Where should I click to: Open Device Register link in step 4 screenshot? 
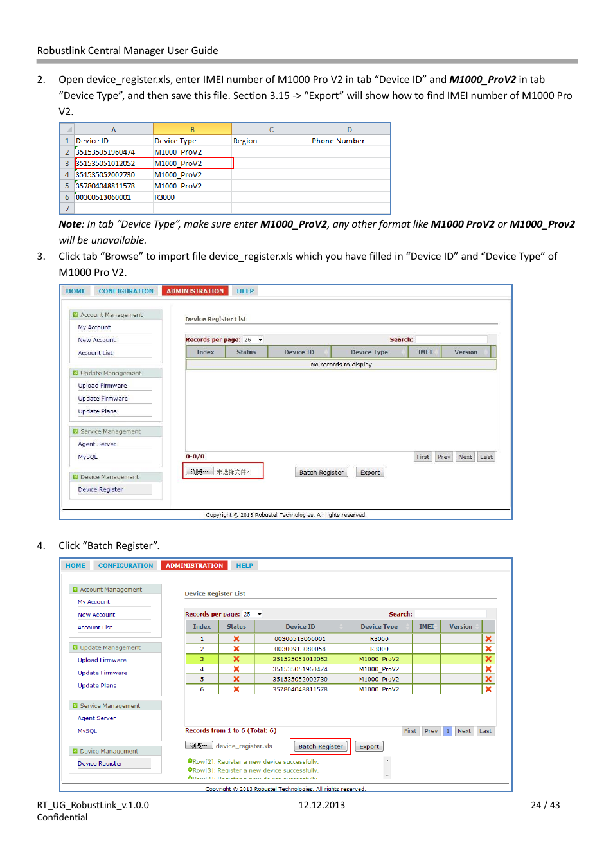click(x=100, y=764)
